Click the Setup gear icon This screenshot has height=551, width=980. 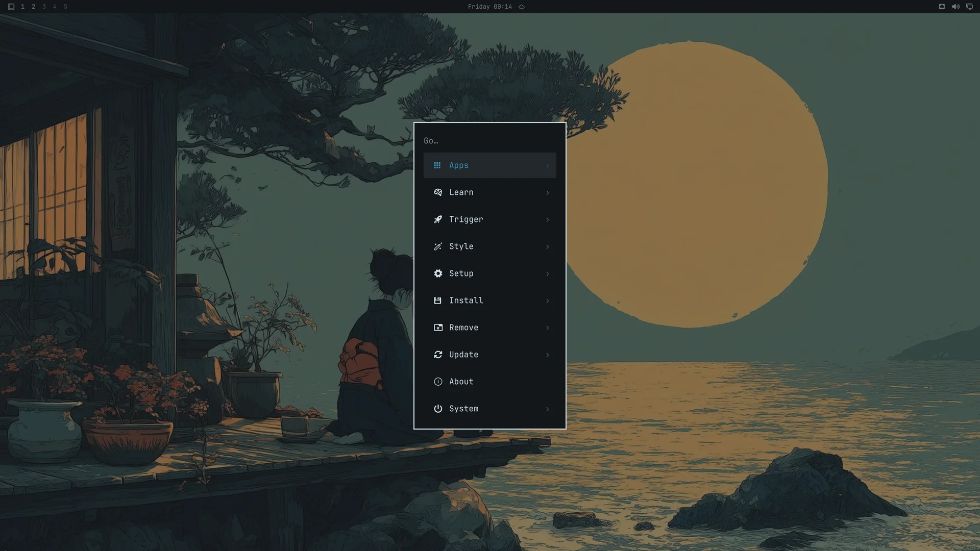(438, 273)
